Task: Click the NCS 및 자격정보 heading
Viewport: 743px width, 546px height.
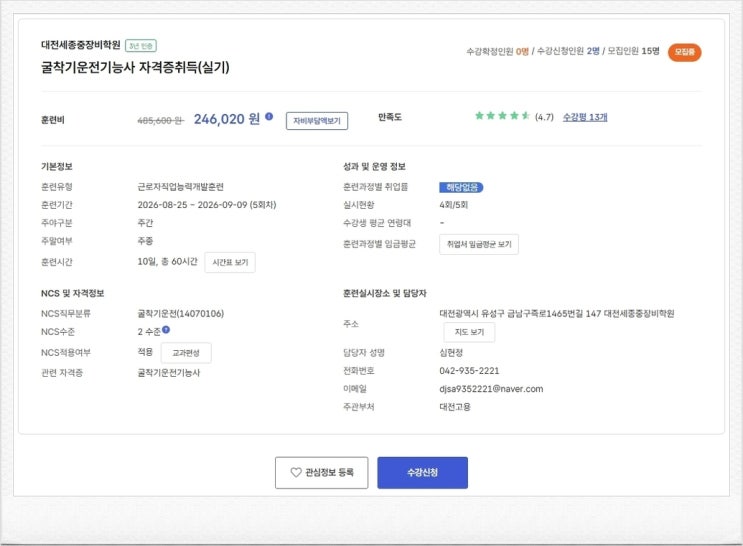Action: (x=72, y=293)
